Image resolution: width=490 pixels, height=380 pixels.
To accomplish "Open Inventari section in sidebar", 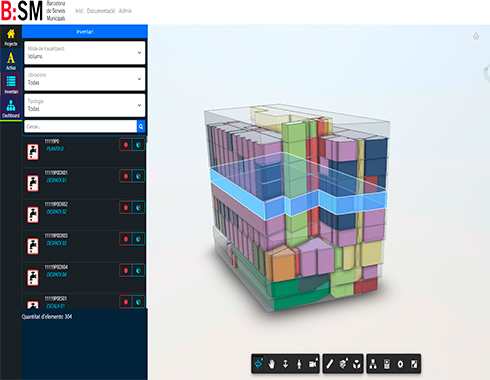I will pyautogui.click(x=11, y=84).
